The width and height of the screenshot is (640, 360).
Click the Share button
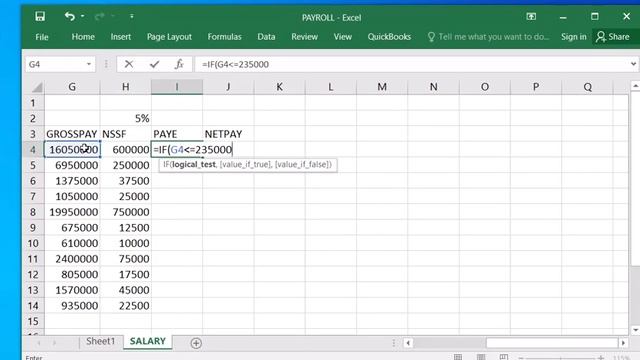point(613,37)
